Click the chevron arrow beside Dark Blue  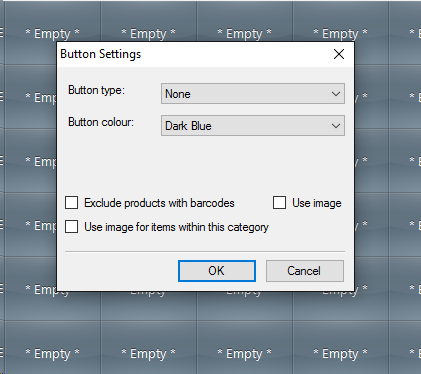pyautogui.click(x=336, y=126)
